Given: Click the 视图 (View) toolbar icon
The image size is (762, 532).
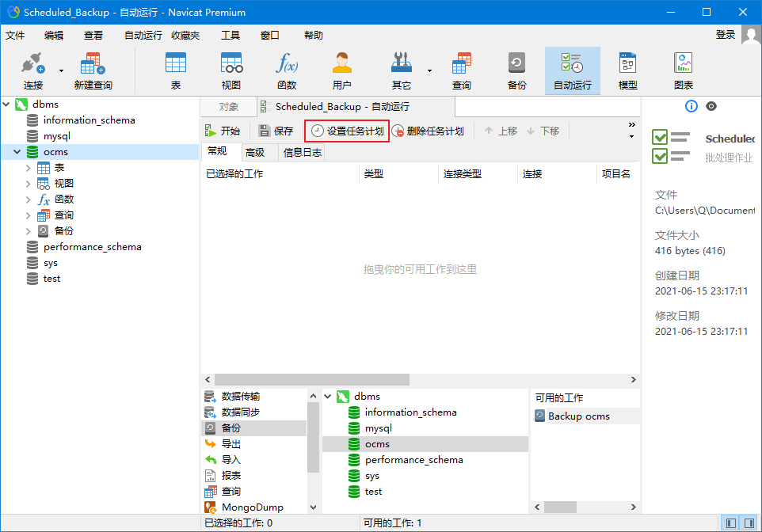Looking at the screenshot, I should click(x=231, y=70).
